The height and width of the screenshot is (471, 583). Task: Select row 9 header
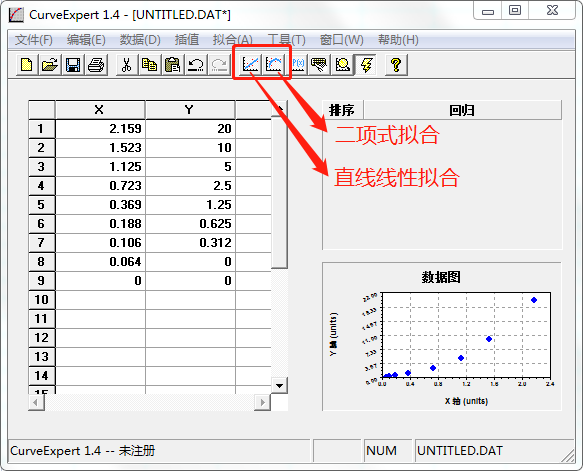[42, 281]
